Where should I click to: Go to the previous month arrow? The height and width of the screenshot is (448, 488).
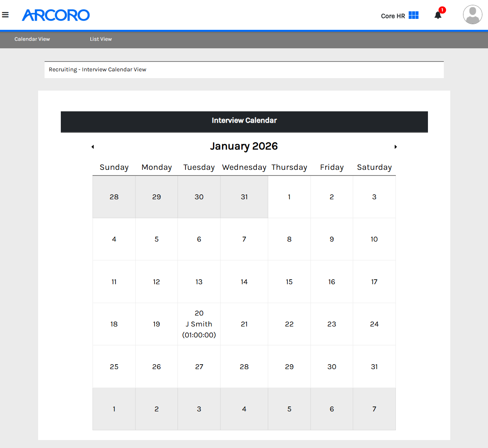[x=93, y=147]
